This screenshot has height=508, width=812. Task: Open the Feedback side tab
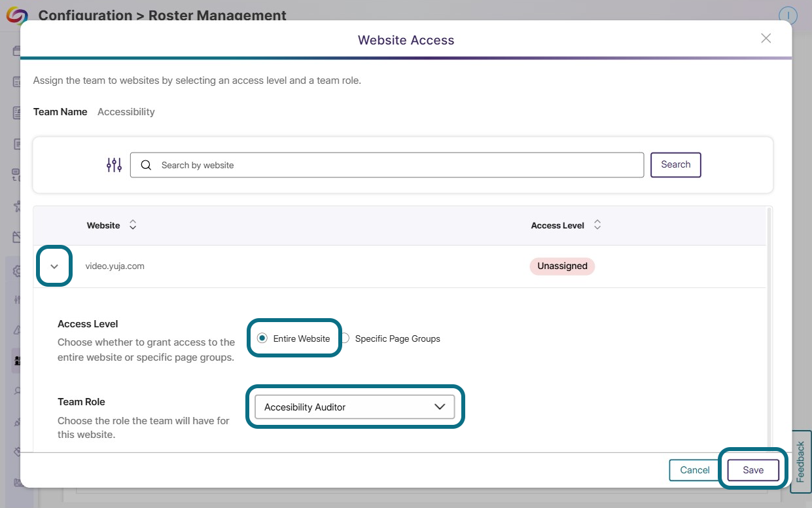[801, 462]
